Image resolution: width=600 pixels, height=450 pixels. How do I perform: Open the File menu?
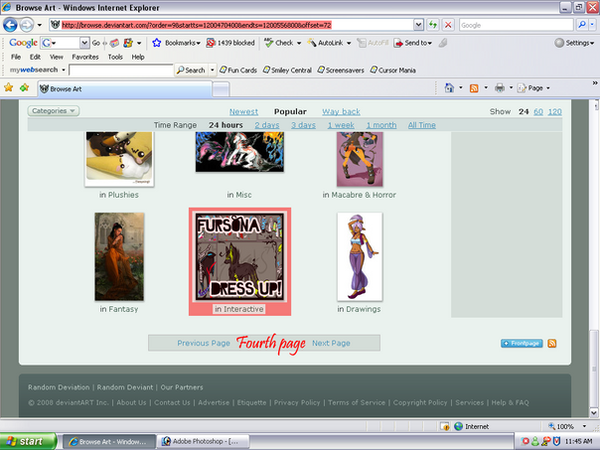(16, 57)
